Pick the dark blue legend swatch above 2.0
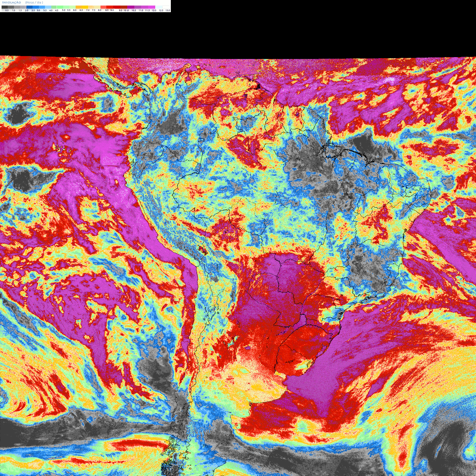Image resolution: width=476 pixels, height=476 pixels. 29,7
